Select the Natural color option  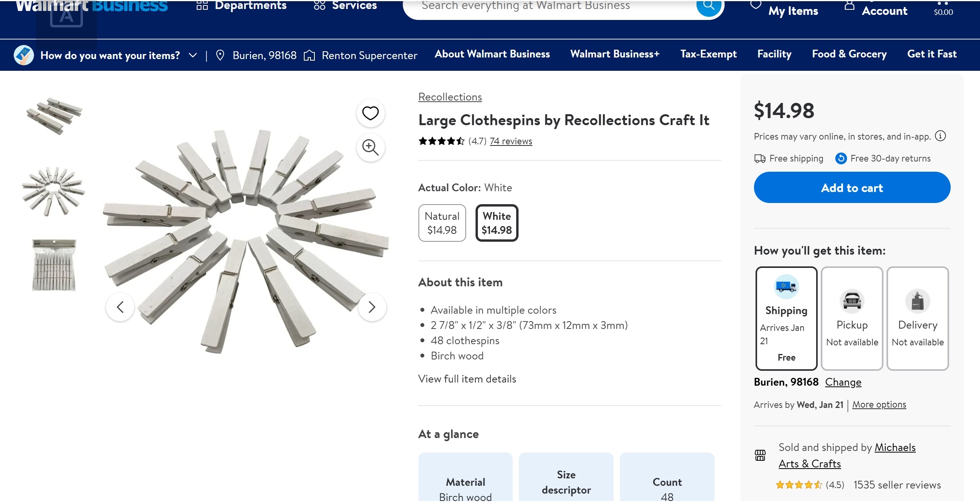click(442, 223)
